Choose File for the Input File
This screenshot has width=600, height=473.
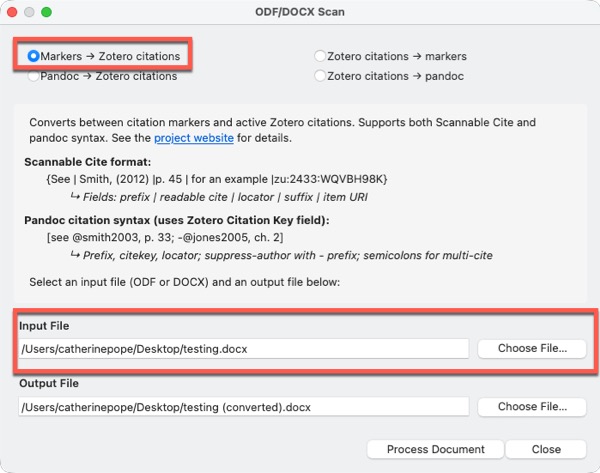tap(532, 348)
